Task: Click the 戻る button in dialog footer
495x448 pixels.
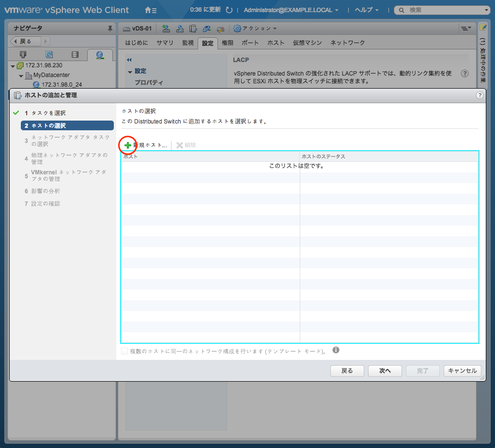Action: (347, 371)
